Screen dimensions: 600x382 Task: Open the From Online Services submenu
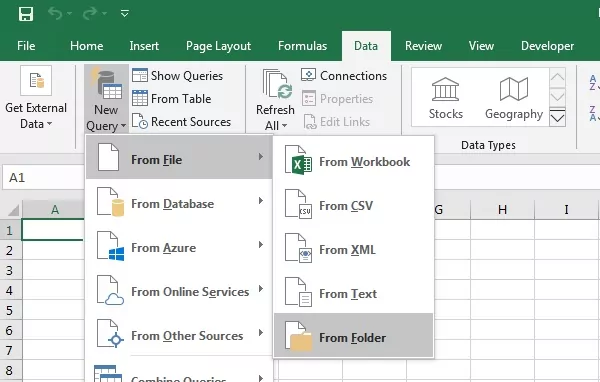(179, 290)
